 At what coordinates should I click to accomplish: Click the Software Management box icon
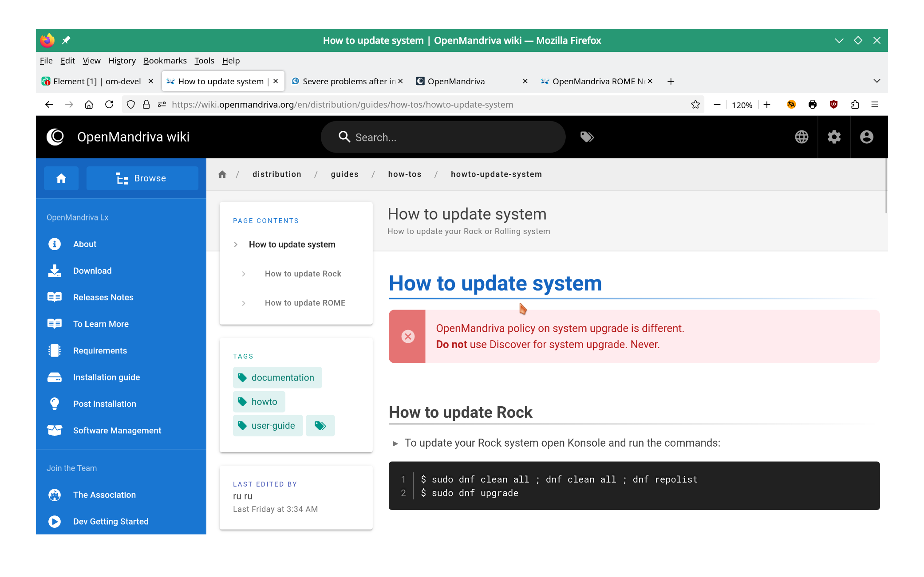coord(55,431)
